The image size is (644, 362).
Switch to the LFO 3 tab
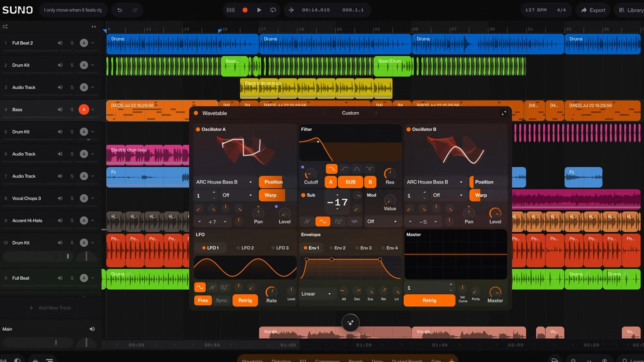tap(280, 248)
